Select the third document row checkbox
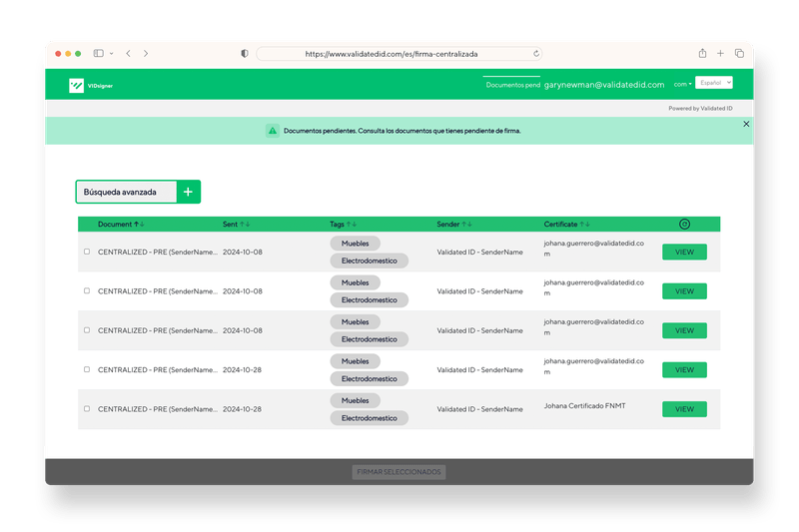 (x=87, y=330)
